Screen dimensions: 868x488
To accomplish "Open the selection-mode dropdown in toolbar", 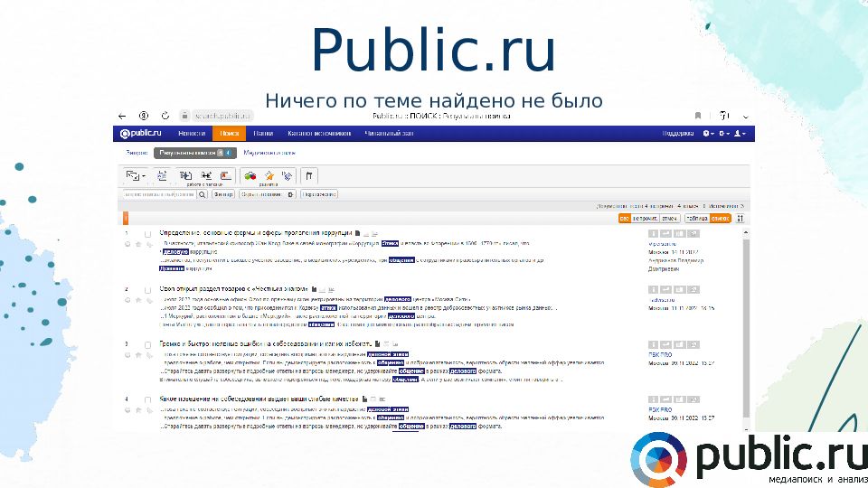I will [x=136, y=176].
